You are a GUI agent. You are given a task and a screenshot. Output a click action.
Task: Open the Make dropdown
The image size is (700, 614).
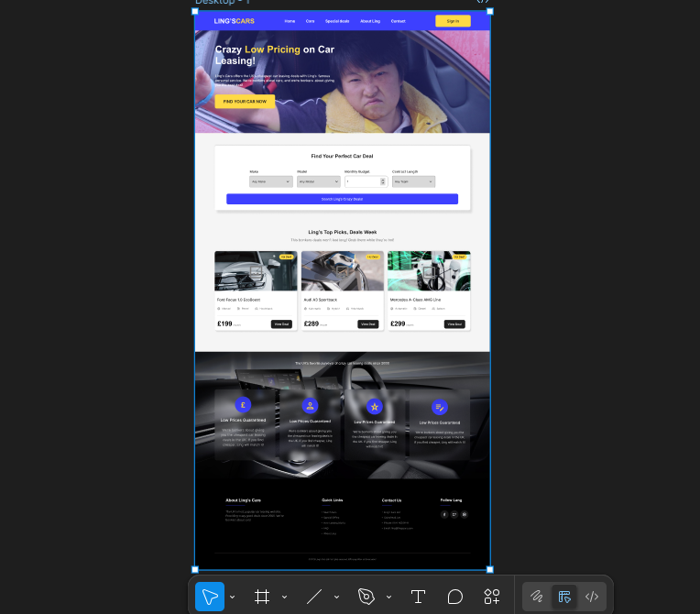[271, 181]
